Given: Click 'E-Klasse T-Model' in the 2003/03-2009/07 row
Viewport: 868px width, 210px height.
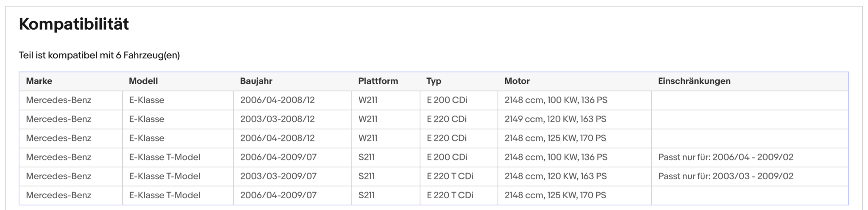Looking at the screenshot, I should point(165,176).
